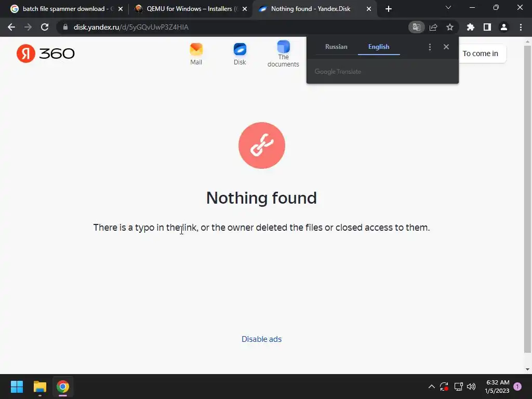Bookmark this page with the star icon

point(449,27)
